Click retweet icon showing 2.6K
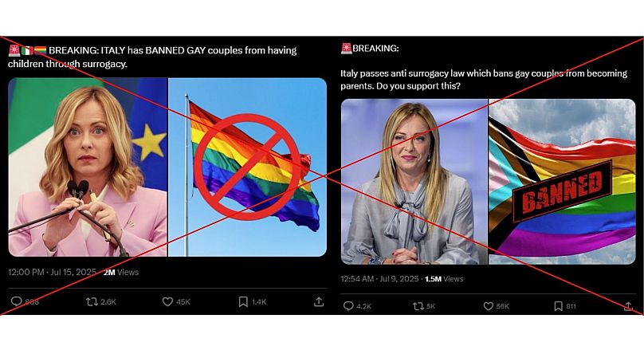The width and height of the screenshot is (644, 362). click(x=91, y=302)
